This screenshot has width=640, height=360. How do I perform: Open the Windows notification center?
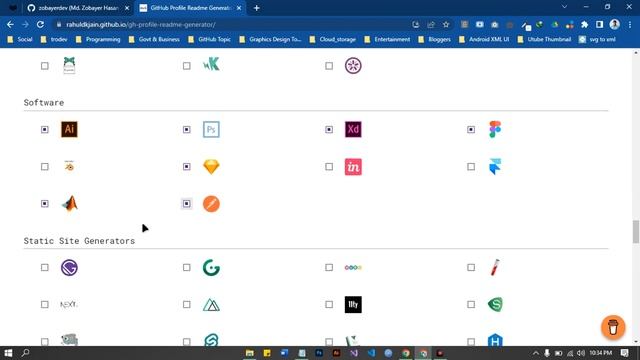(624, 353)
